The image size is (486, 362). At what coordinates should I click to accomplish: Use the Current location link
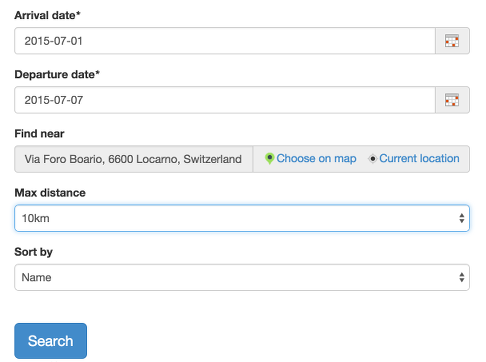[419, 159]
